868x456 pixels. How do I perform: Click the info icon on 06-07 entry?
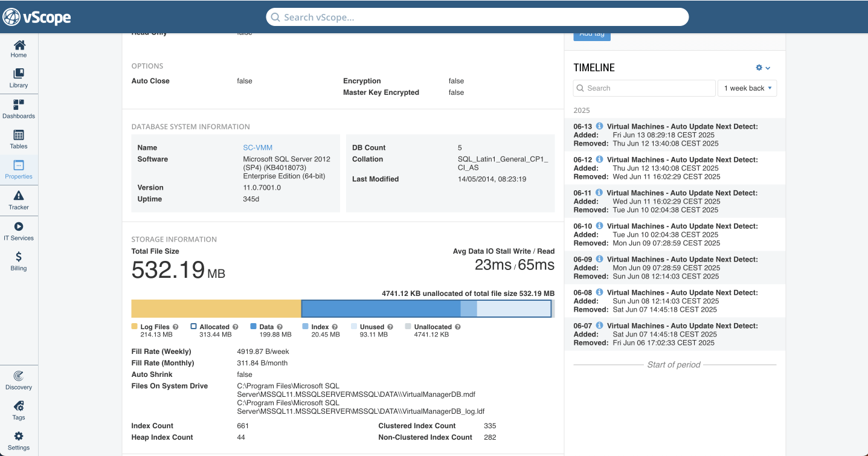click(x=600, y=325)
